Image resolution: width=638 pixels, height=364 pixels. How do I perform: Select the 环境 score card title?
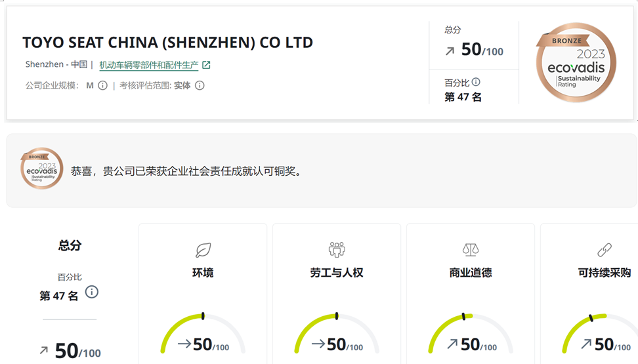(x=203, y=272)
